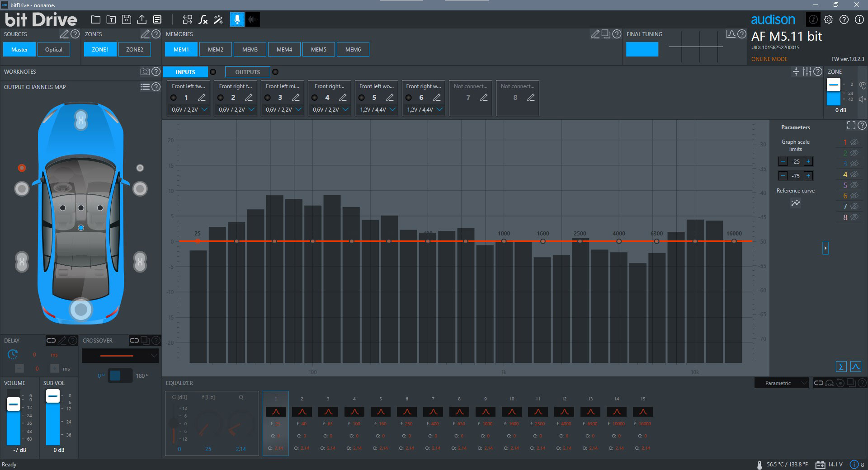The height and width of the screenshot is (470, 868).
Task: Edit name of input channel 3
Action: click(296, 97)
